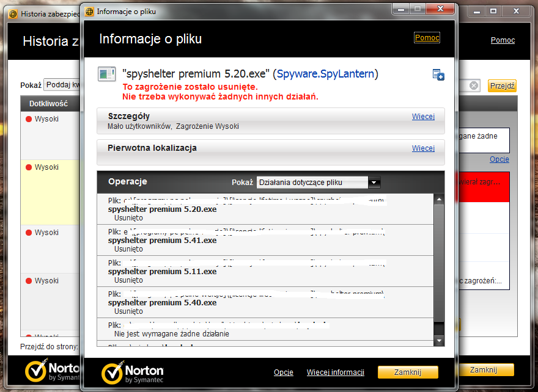Click the Opcje link in the Historia zabezpieczeń window
This screenshot has width=538, height=392.
(499, 159)
